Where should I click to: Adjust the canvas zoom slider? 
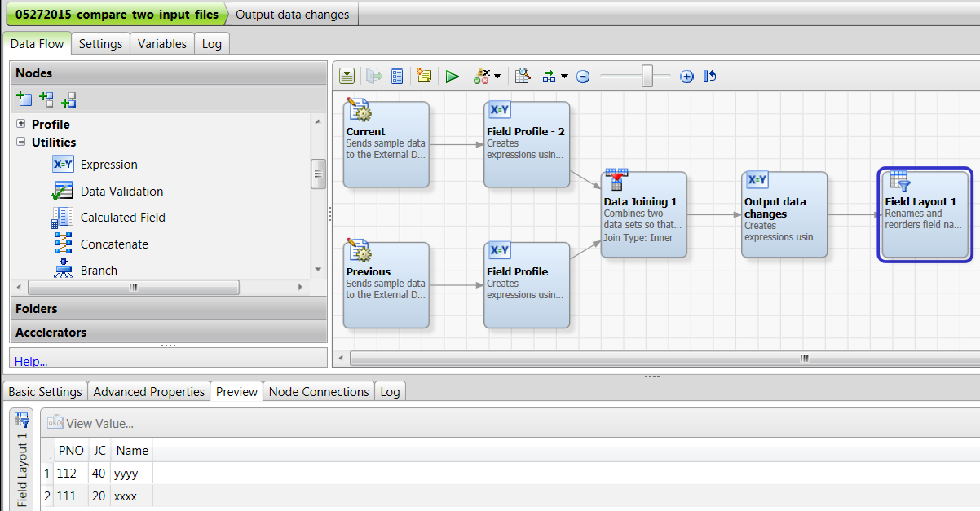tap(648, 75)
